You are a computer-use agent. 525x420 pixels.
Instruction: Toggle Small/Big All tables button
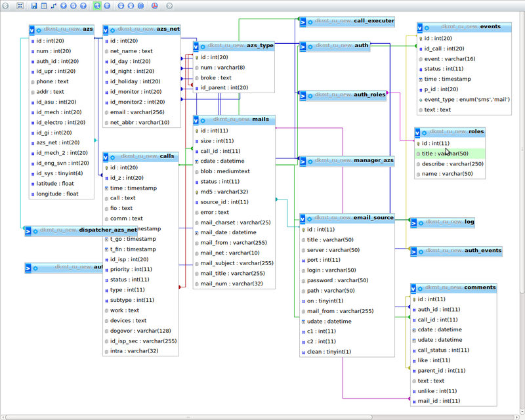tap(121, 6)
